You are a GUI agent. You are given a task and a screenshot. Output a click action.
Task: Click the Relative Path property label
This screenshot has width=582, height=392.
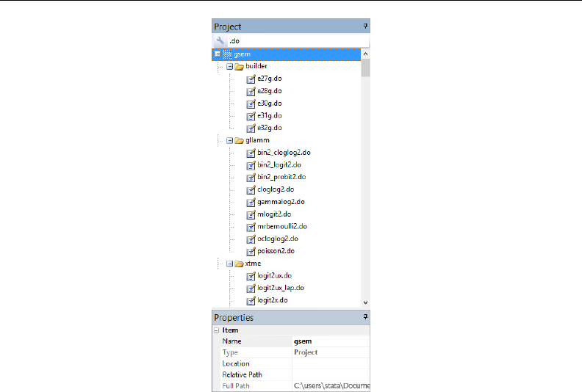pyautogui.click(x=242, y=375)
